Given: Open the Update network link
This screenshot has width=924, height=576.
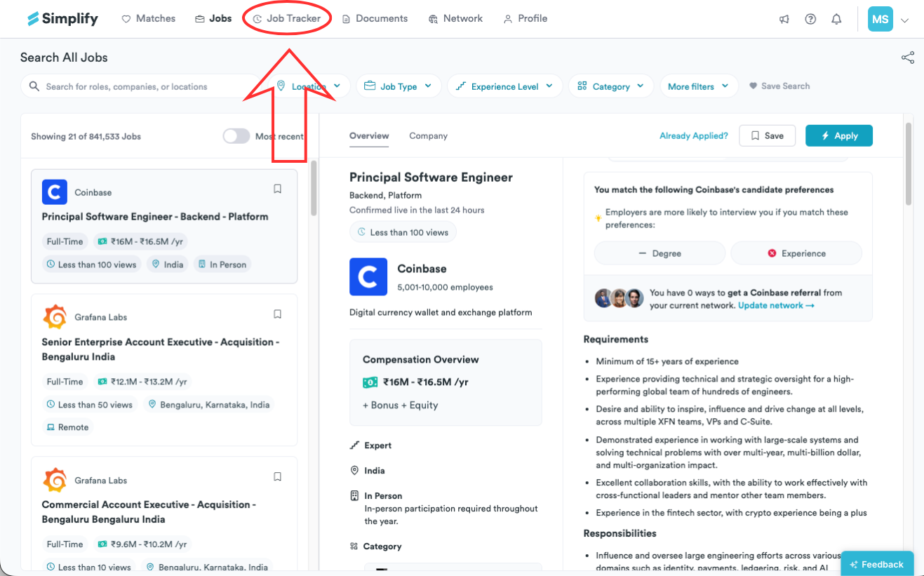Looking at the screenshot, I should [x=776, y=306].
